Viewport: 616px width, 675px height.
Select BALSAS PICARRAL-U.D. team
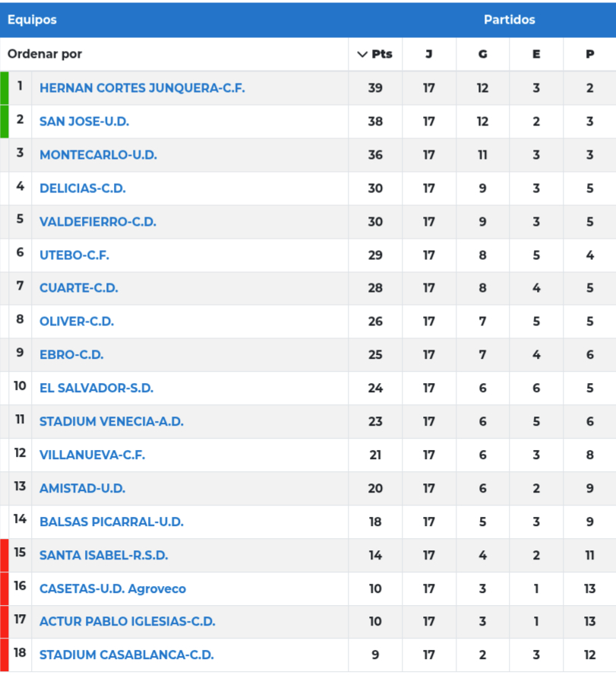click(x=112, y=521)
